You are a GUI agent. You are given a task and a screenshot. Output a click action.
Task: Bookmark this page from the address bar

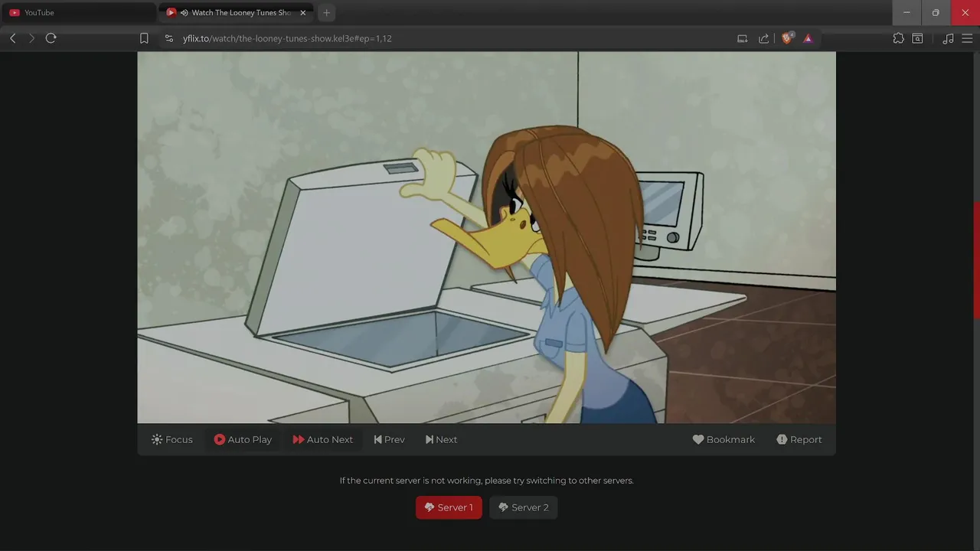pyautogui.click(x=144, y=38)
